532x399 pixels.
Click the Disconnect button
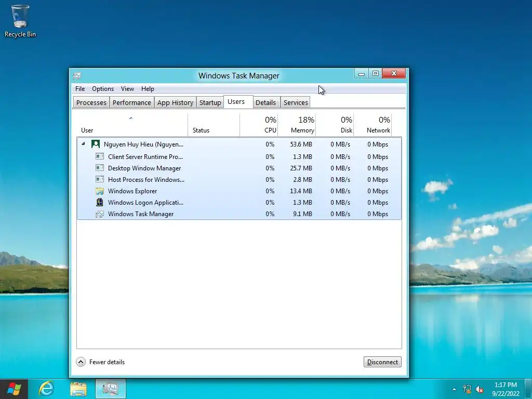click(x=382, y=362)
